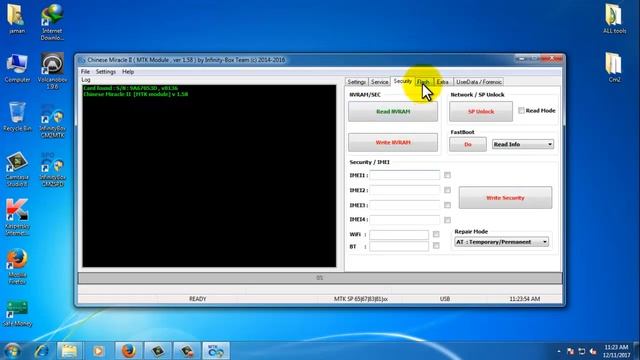
Task: Click the Windows Start button
Action: pyautogui.click(x=12, y=351)
